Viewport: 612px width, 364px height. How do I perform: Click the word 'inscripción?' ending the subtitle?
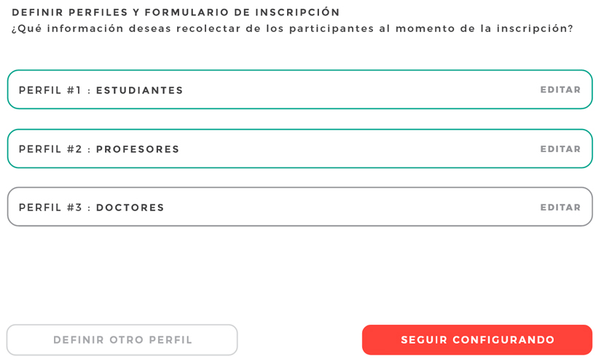[535, 29]
